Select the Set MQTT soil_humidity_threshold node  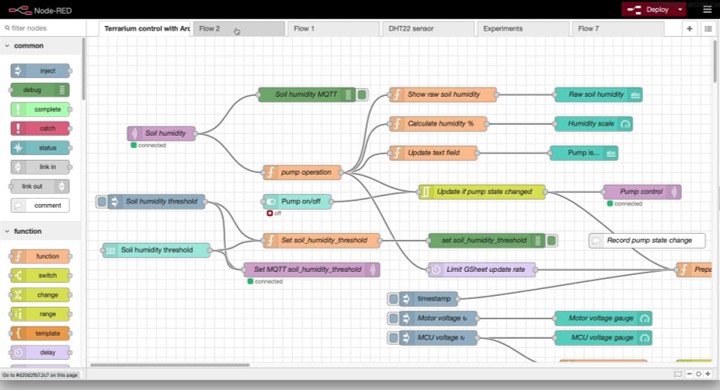pos(311,269)
